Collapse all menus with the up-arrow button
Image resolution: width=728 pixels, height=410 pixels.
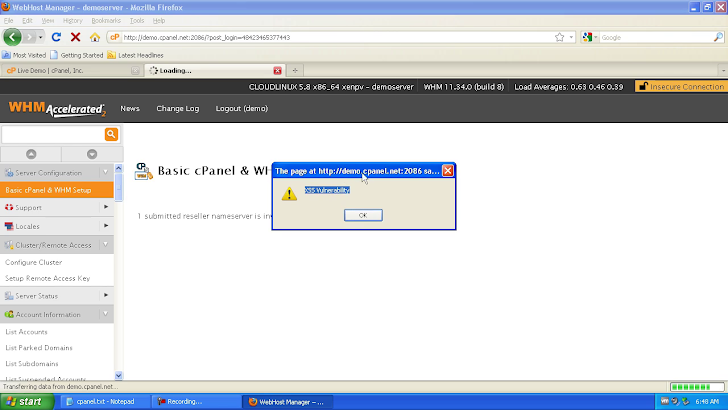pos(31,154)
